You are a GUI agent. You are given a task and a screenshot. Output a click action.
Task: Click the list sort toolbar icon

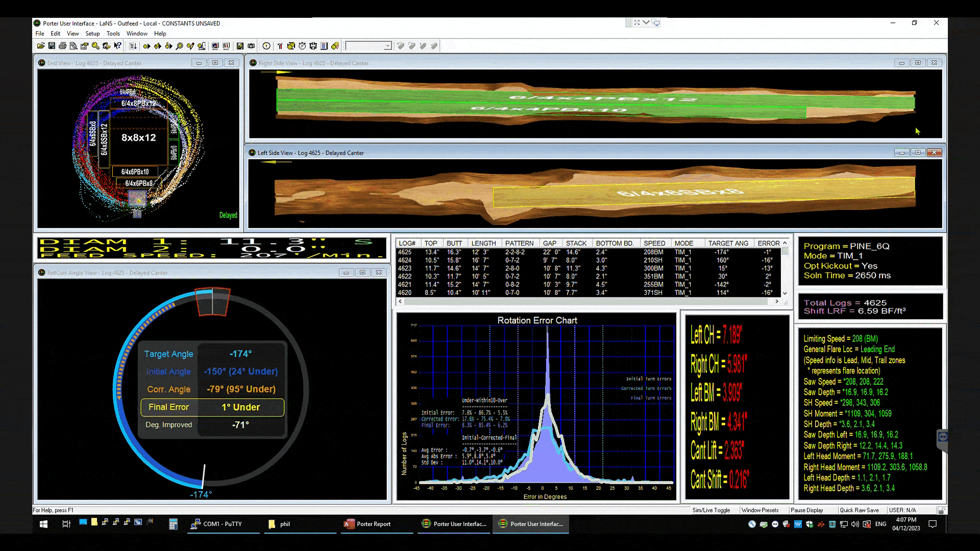click(133, 46)
